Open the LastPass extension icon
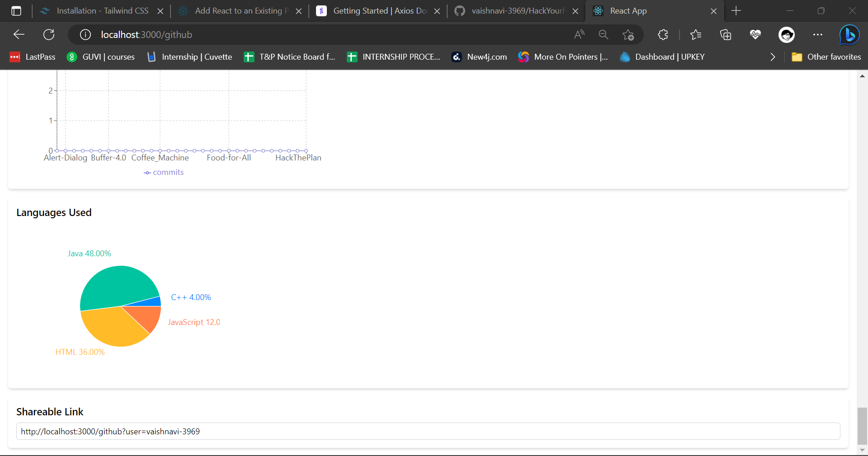 (32, 57)
